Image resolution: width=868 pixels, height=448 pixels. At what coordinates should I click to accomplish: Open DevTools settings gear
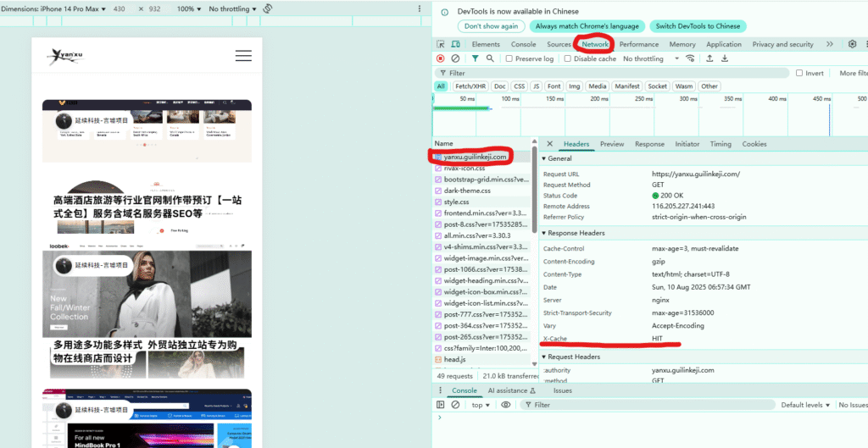(x=852, y=44)
